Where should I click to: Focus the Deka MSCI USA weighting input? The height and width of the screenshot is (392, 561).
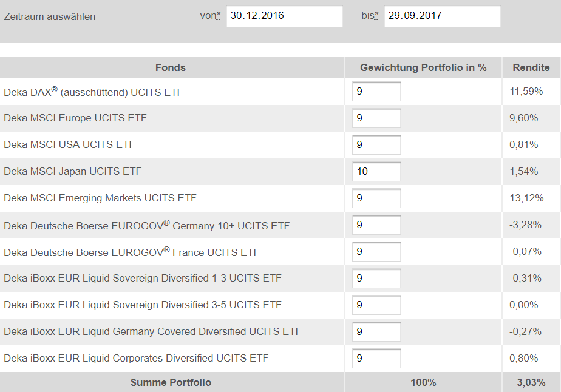click(376, 145)
